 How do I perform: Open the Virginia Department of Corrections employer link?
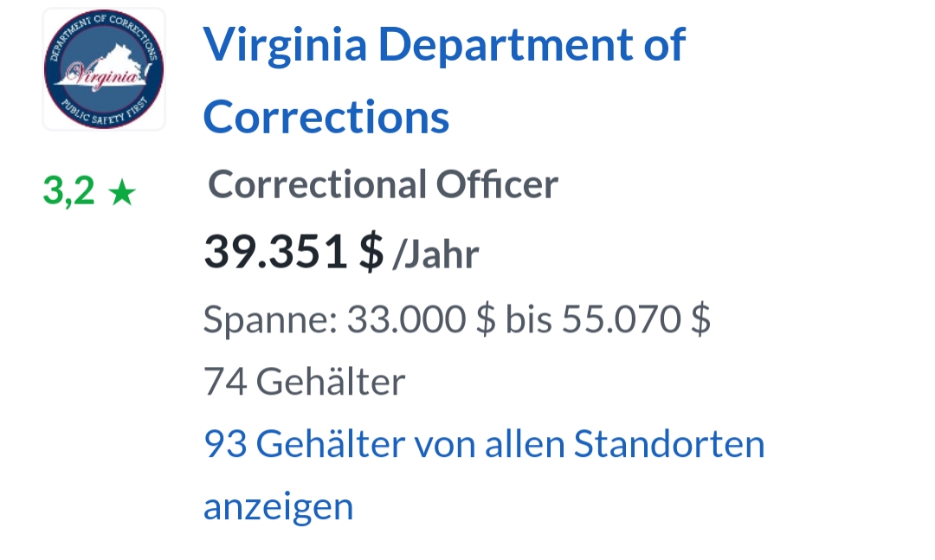444,80
